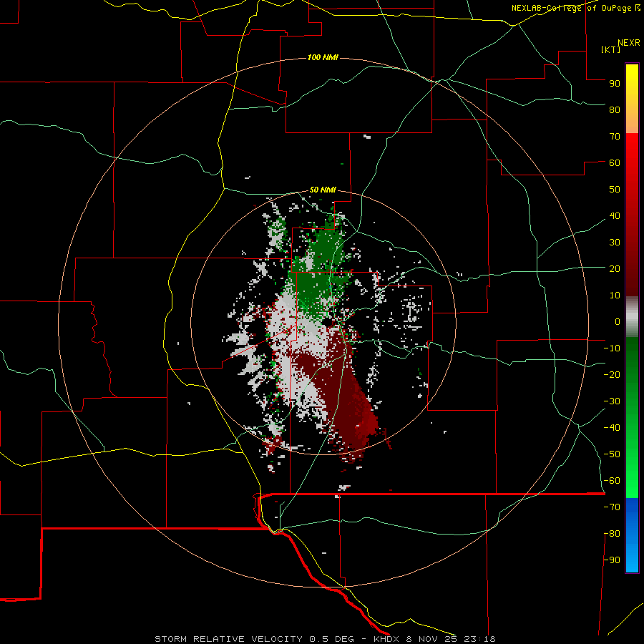Click the -80 value on velocity scale

[x=612, y=534]
